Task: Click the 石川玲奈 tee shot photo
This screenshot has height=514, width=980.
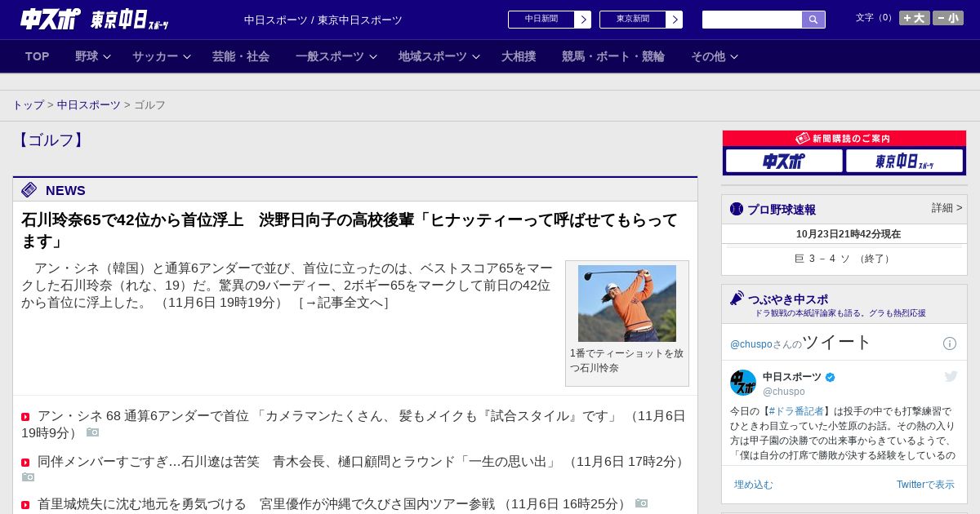Action: [x=627, y=304]
